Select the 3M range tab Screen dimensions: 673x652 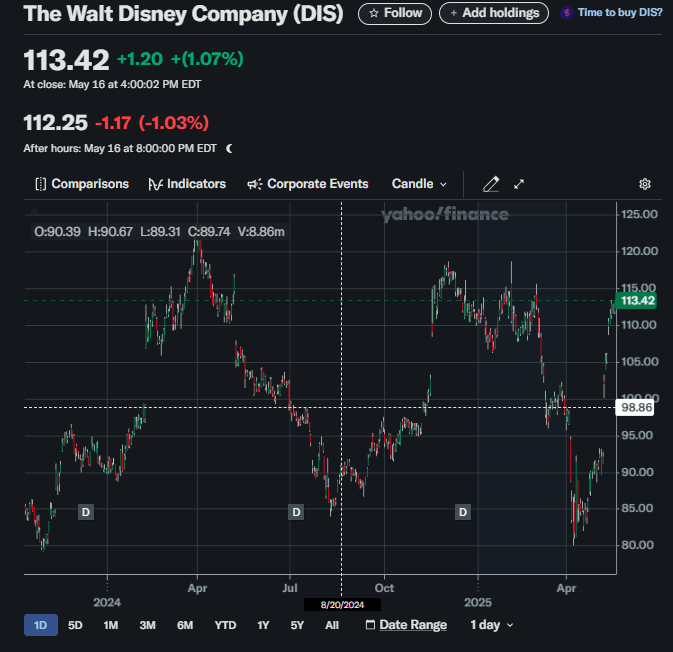(x=147, y=625)
